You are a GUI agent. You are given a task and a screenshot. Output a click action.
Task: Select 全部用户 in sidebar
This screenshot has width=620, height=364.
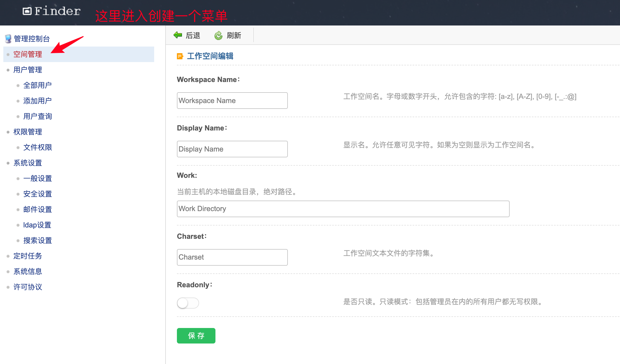click(37, 85)
